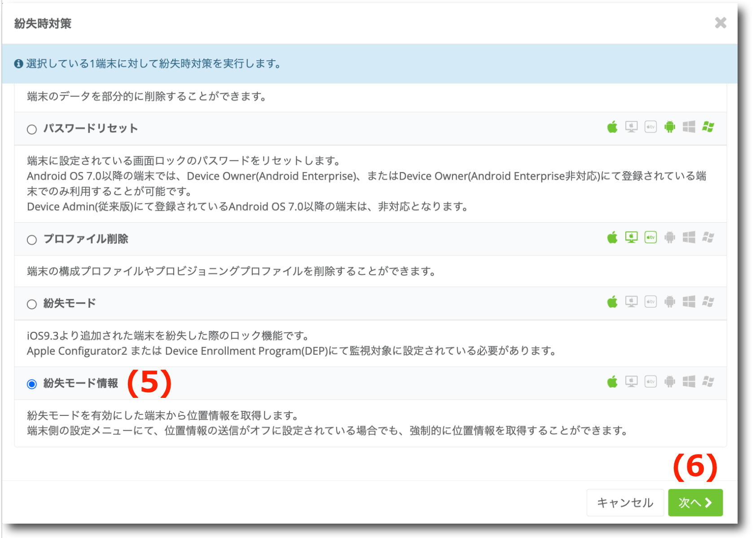Click the キャンセル button

[625, 503]
